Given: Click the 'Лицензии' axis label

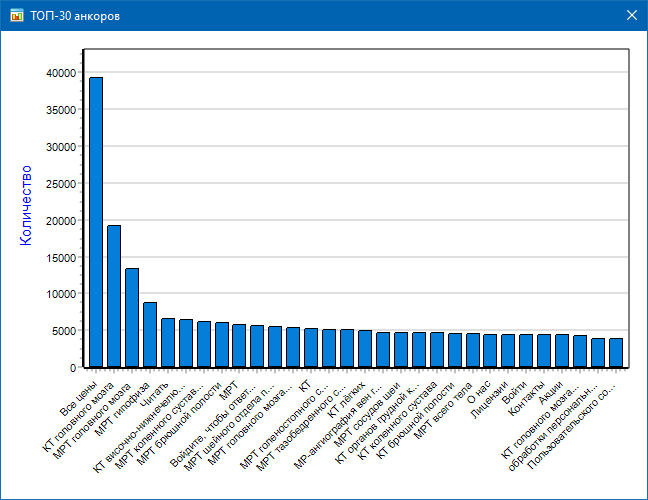Looking at the screenshot, I should 489,400.
